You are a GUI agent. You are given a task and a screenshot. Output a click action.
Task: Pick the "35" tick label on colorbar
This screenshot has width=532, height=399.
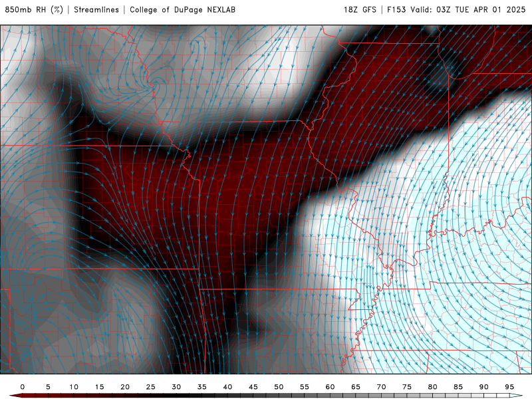point(202,387)
